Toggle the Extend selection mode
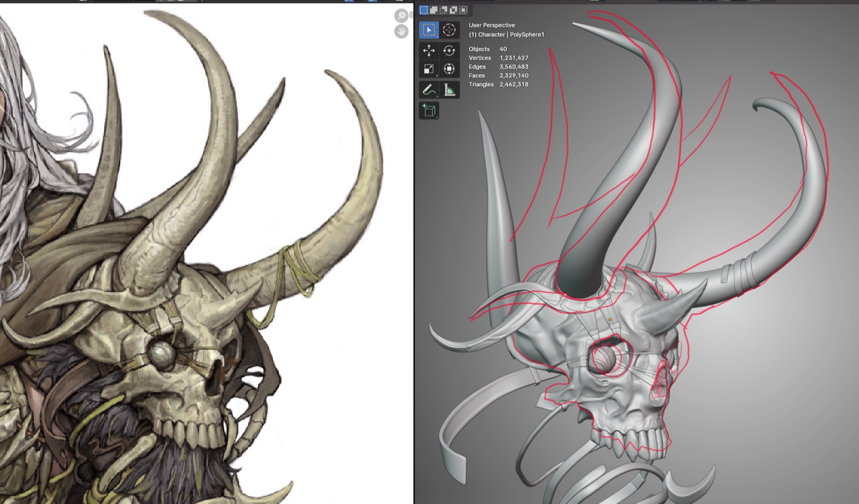Viewport: 859px width, 504px height. [434, 10]
